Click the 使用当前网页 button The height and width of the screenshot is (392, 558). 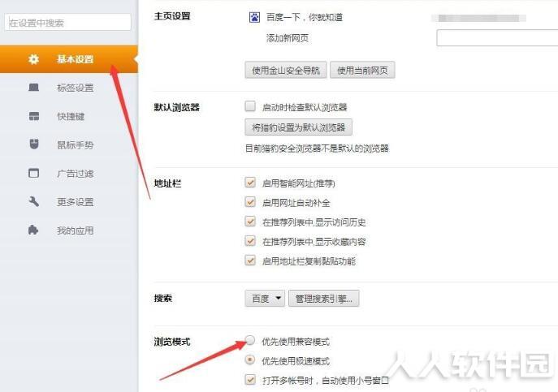(362, 70)
